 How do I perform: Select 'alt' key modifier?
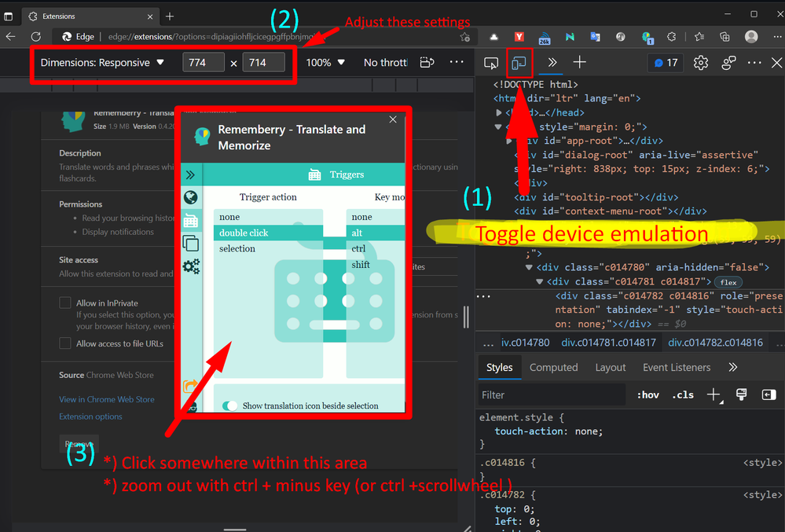pos(376,233)
